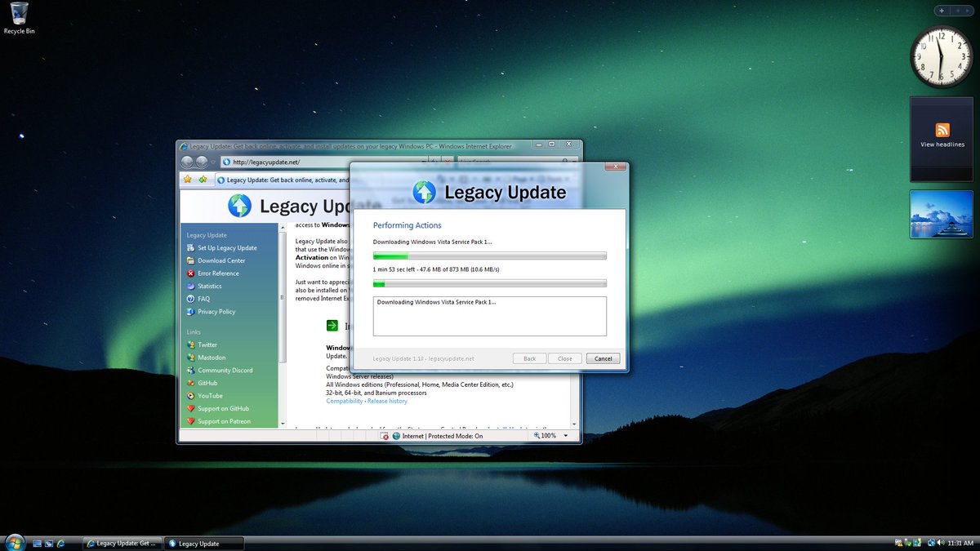Click the red Error Reference icon
This screenshot has height=551, width=980.
191,273
